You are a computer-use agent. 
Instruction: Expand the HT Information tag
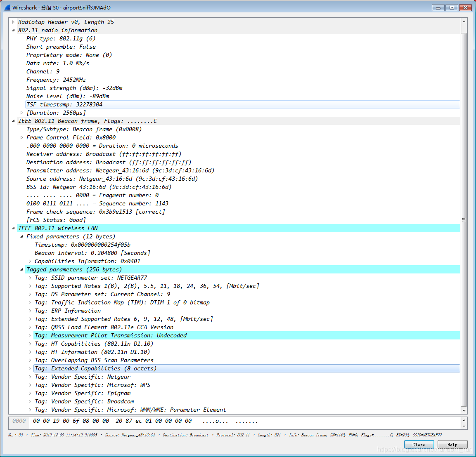coord(30,352)
